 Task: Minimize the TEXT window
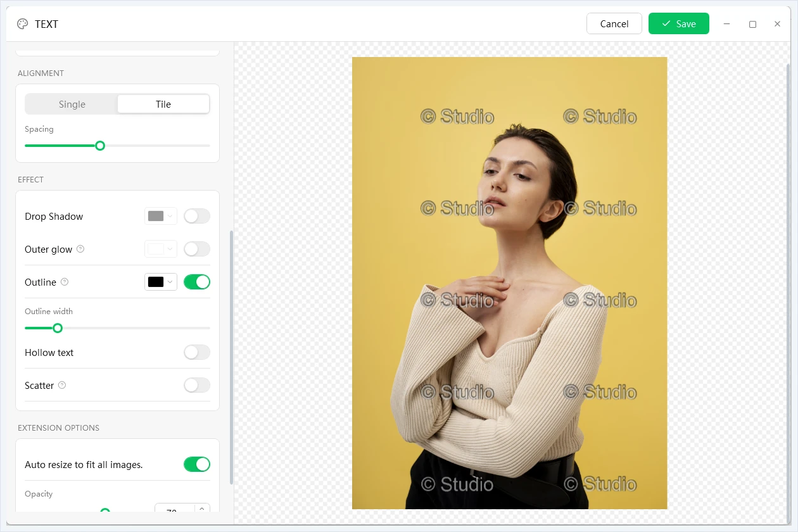[727, 24]
